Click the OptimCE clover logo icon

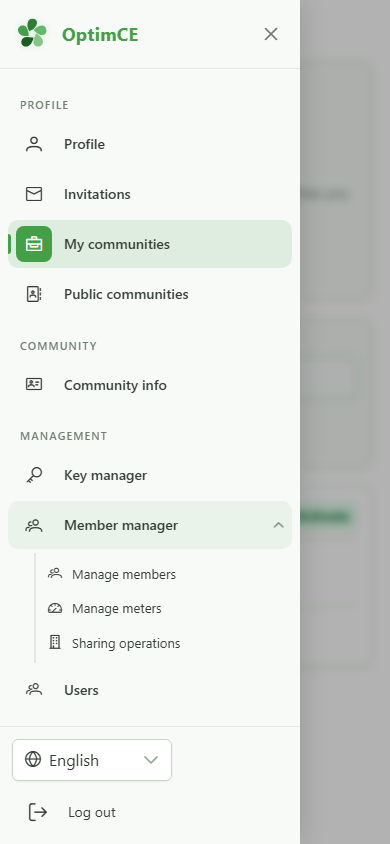pyautogui.click(x=32, y=34)
